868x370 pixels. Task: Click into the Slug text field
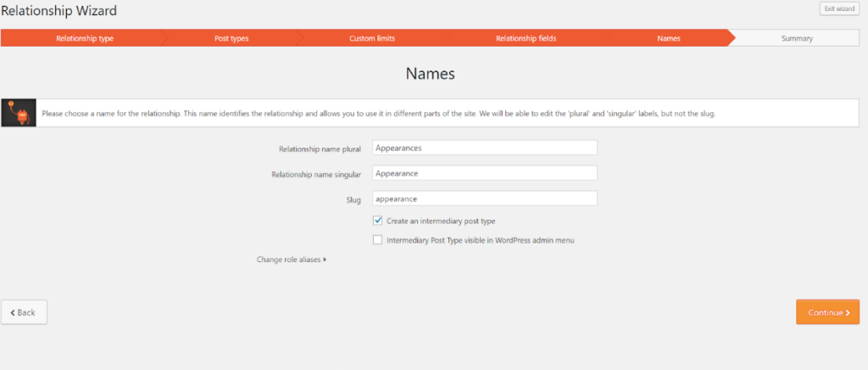[x=485, y=199]
